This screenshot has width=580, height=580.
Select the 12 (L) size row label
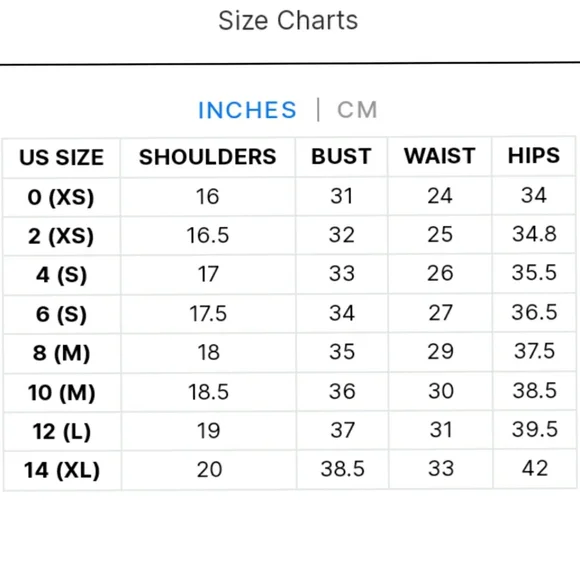coord(62,432)
